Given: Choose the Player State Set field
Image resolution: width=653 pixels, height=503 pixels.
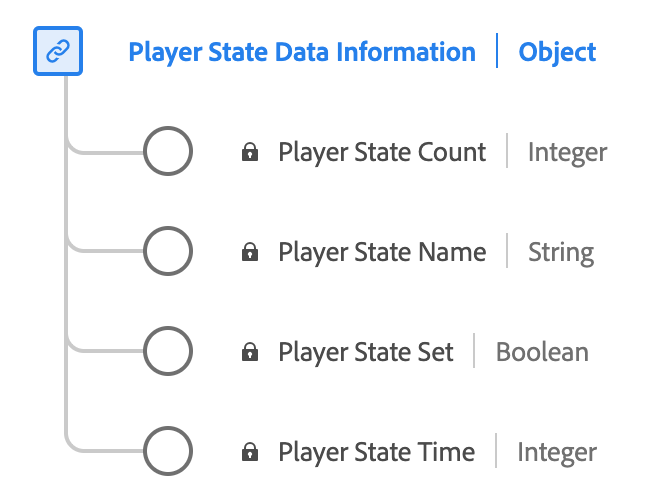Looking at the screenshot, I should [366, 352].
